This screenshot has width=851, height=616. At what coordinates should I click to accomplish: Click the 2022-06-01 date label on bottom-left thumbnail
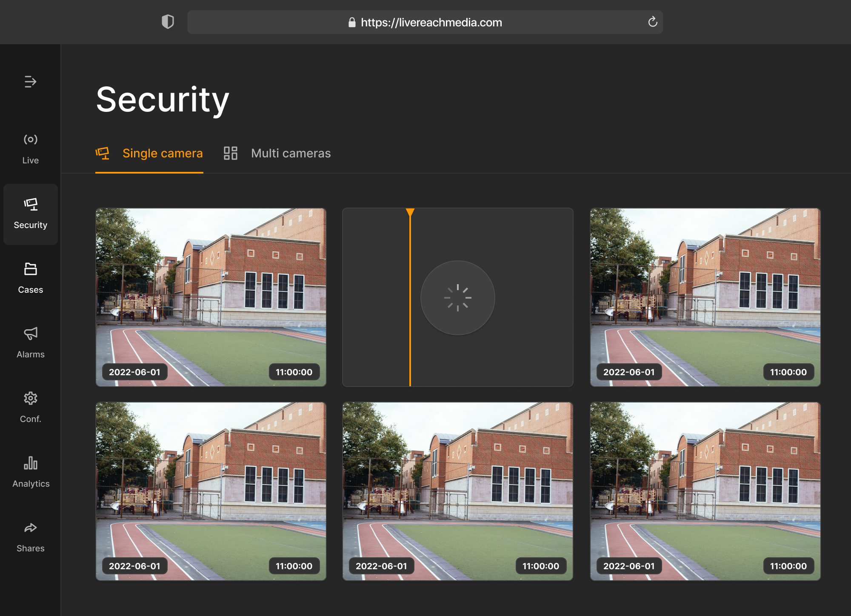134,566
